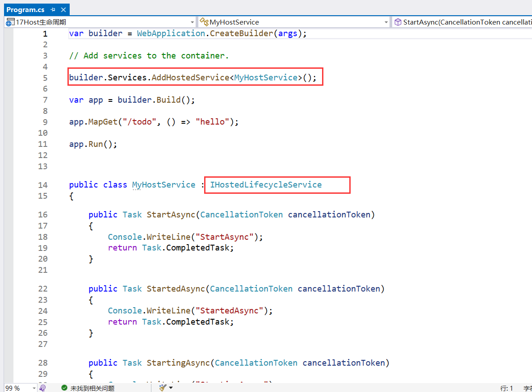532x392 pixels.
Task: Click the args parameter on line 1
Action: 288,33
